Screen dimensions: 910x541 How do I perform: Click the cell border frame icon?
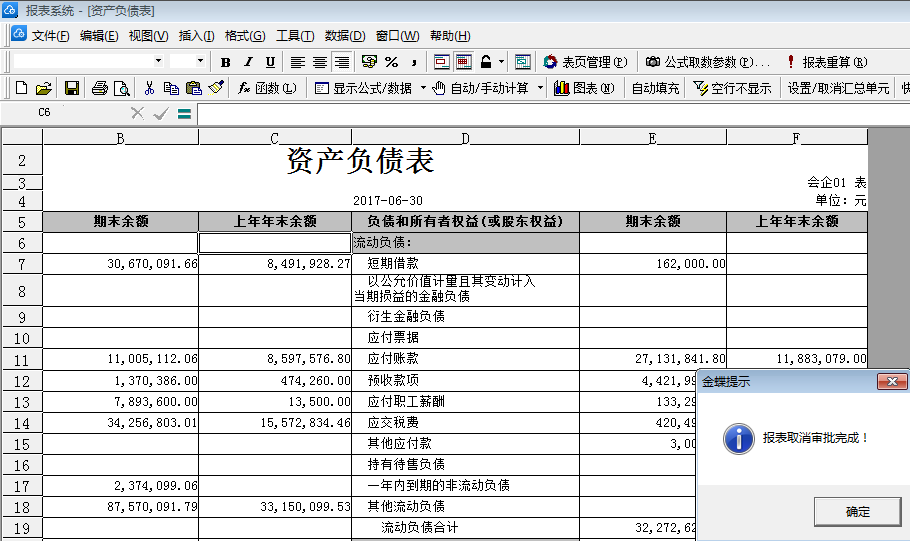pos(442,62)
